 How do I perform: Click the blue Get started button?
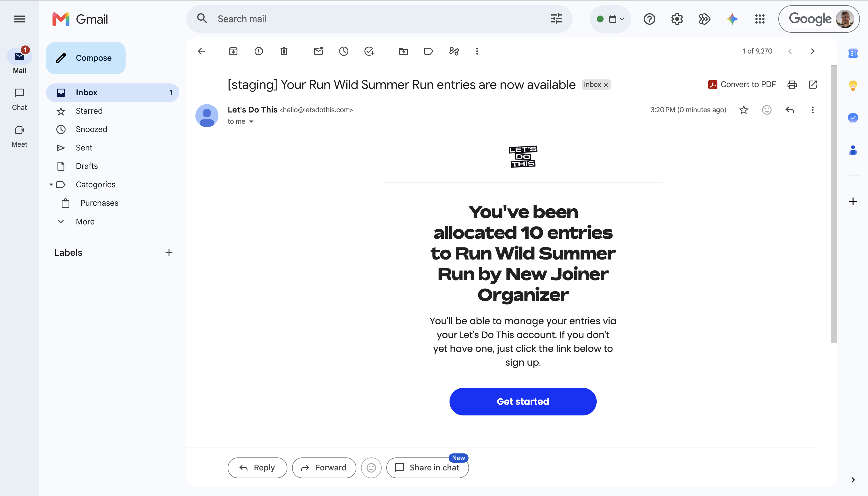coord(523,401)
